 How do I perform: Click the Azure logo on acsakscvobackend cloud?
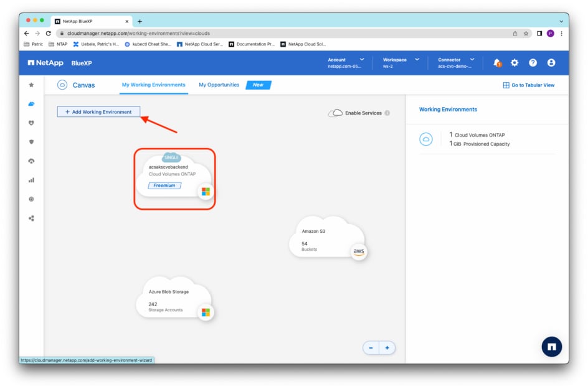tap(206, 192)
